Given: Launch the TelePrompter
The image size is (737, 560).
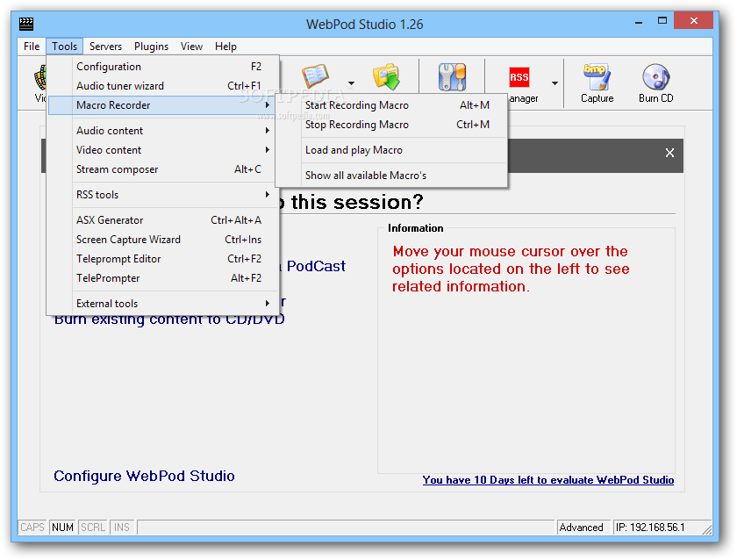Looking at the screenshot, I should pos(162,278).
